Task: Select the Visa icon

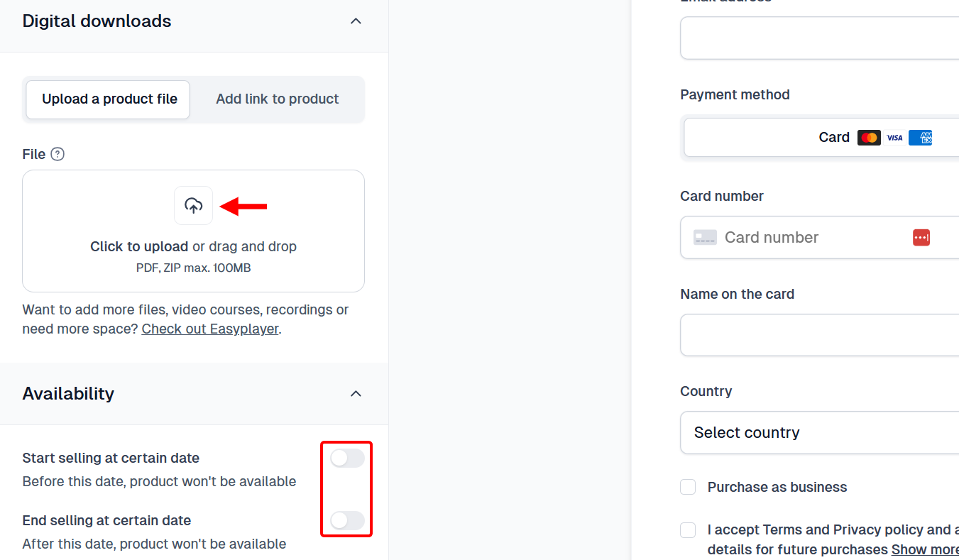Action: 894,137
